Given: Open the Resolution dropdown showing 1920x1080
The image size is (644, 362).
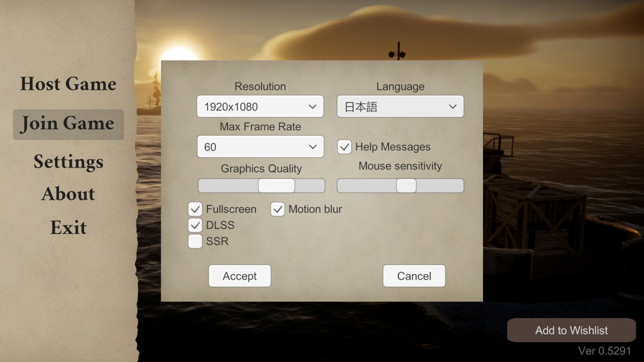Looking at the screenshot, I should [260, 106].
